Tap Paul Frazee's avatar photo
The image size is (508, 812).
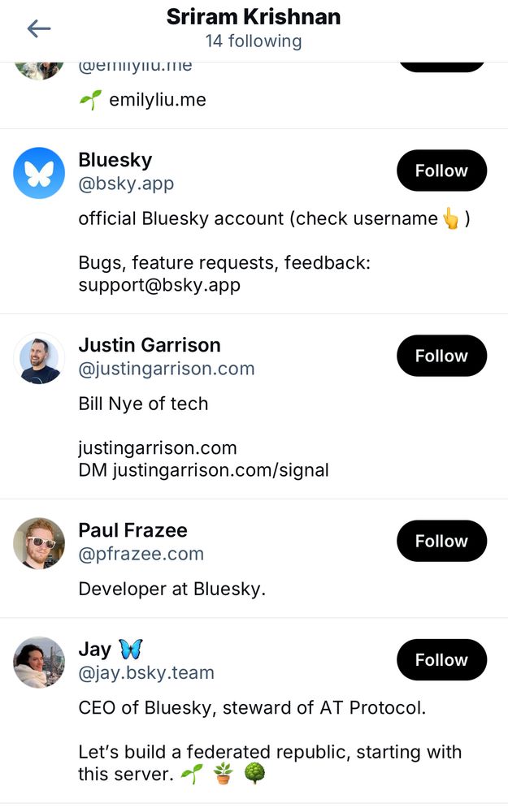point(39,543)
